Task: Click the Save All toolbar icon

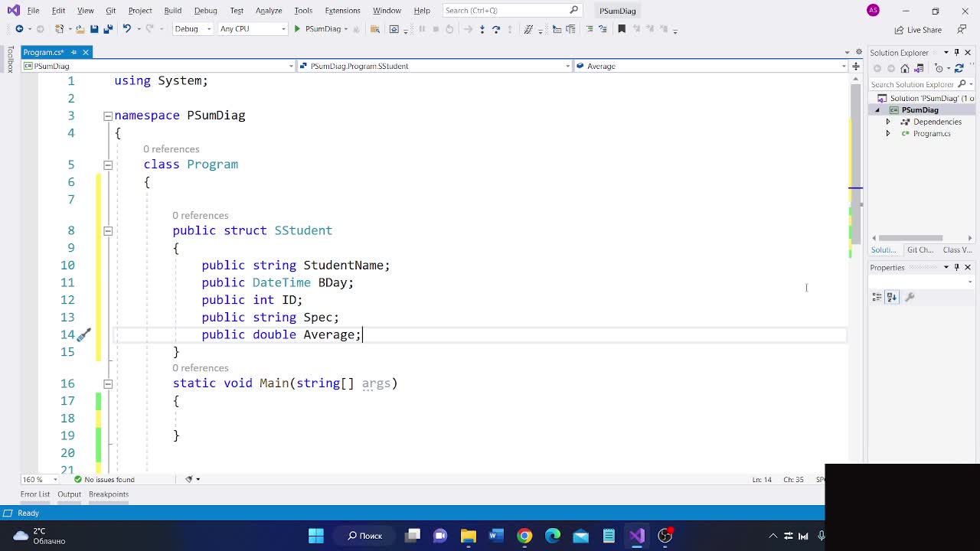Action: pos(108,29)
